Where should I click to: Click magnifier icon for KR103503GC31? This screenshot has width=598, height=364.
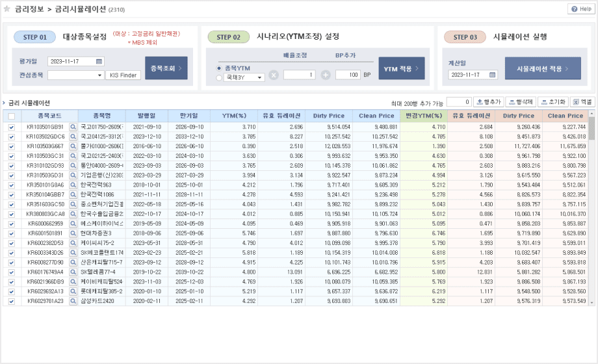73,155
